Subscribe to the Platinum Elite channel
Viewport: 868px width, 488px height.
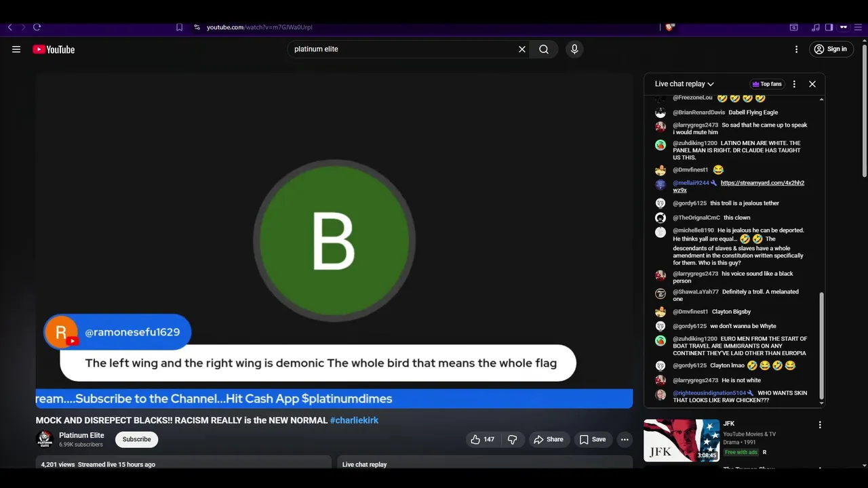136,439
